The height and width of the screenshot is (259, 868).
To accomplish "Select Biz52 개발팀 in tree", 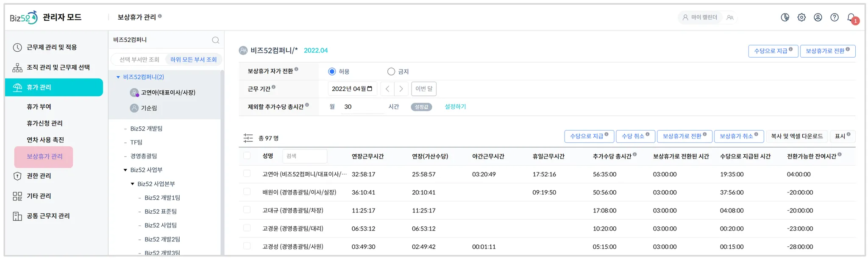I will point(146,128).
